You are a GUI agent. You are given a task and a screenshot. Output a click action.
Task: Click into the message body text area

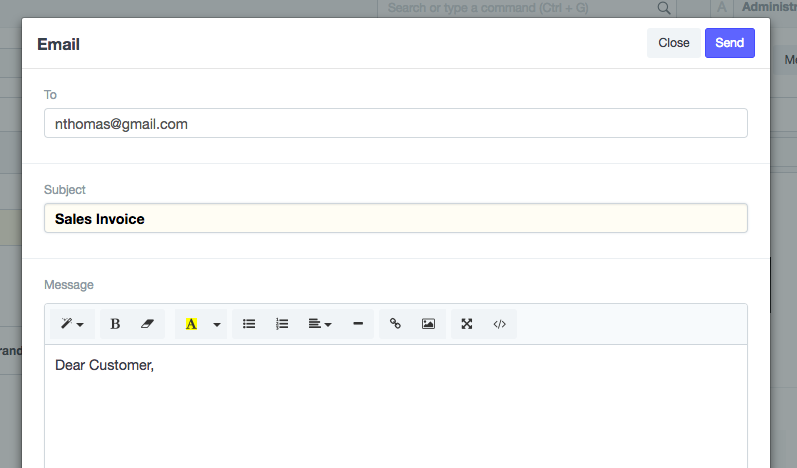coord(395,410)
